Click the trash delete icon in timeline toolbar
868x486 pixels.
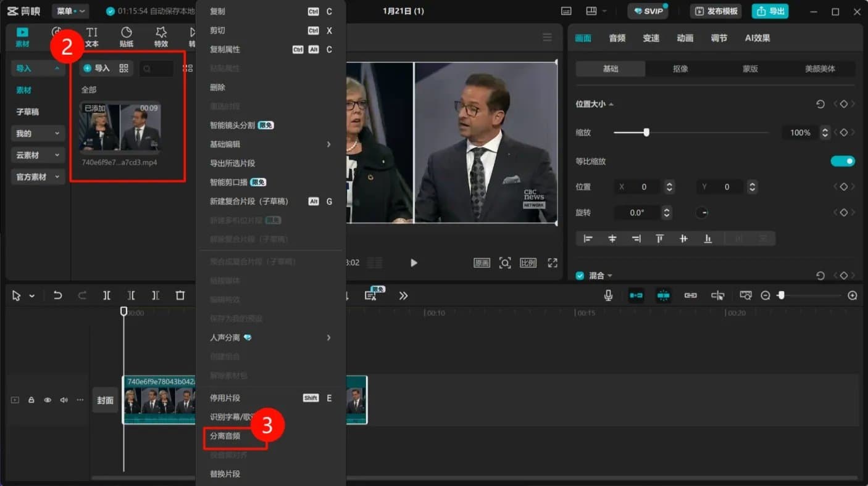180,296
